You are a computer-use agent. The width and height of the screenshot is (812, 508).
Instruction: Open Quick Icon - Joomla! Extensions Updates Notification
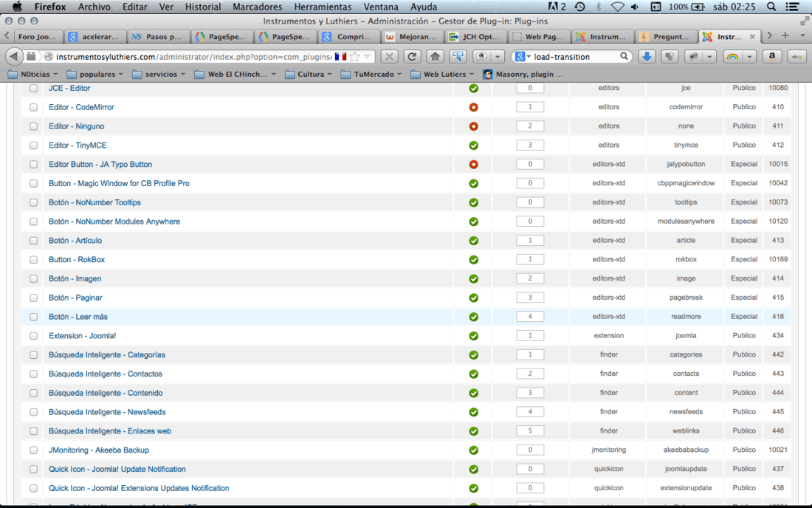(x=139, y=488)
